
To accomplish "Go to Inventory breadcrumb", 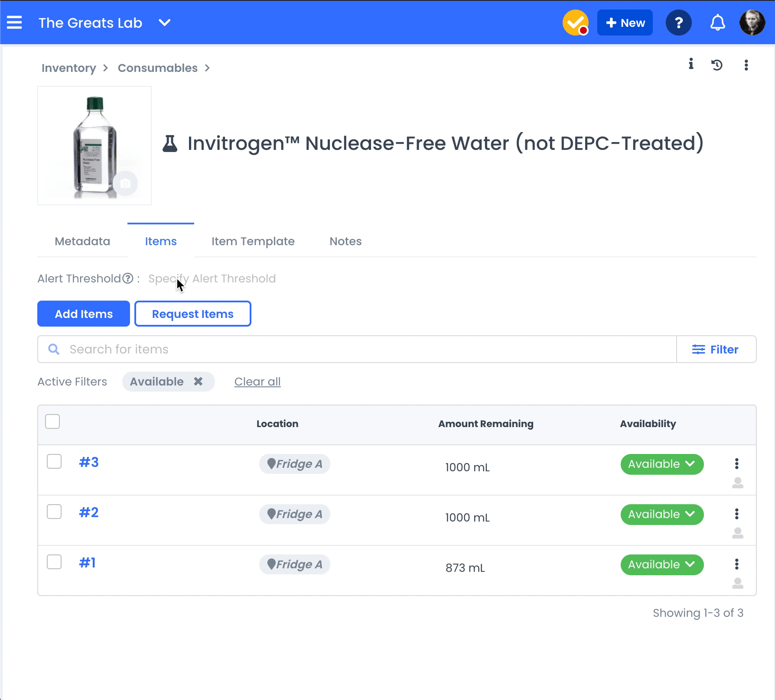I will (x=69, y=68).
